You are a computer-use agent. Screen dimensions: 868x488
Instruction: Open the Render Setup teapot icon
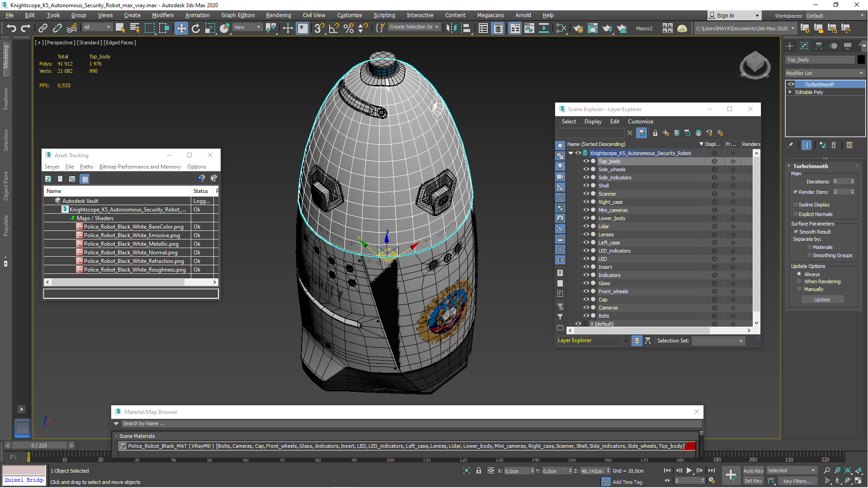tap(578, 28)
